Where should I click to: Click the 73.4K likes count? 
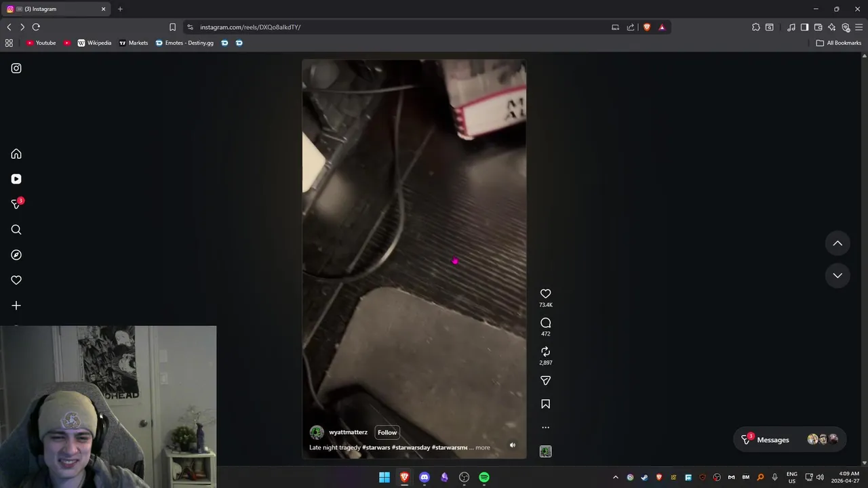[x=545, y=305]
